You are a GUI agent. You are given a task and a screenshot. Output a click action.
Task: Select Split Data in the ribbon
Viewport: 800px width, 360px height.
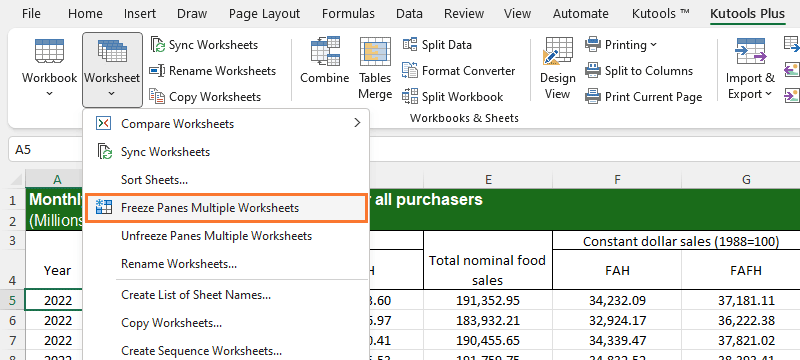point(437,45)
